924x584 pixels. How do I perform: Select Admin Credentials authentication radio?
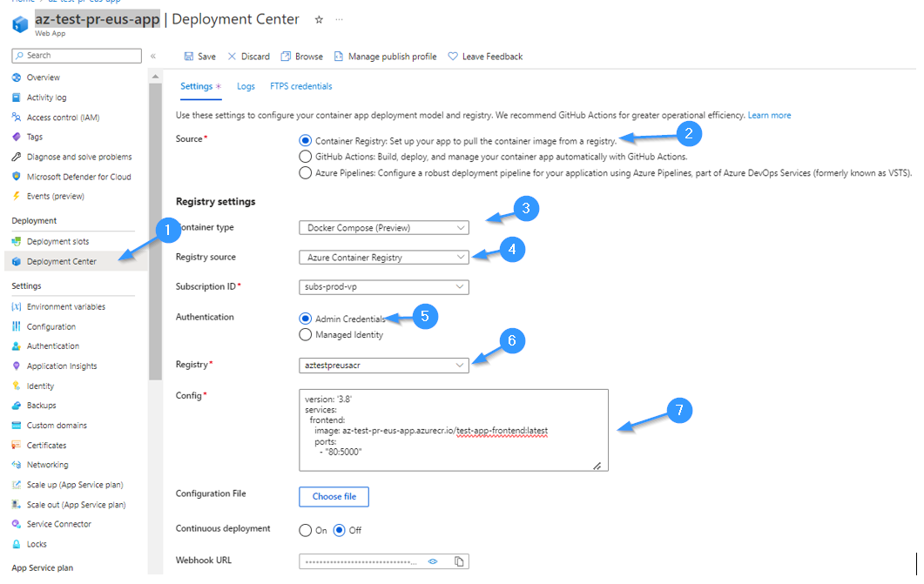point(305,319)
